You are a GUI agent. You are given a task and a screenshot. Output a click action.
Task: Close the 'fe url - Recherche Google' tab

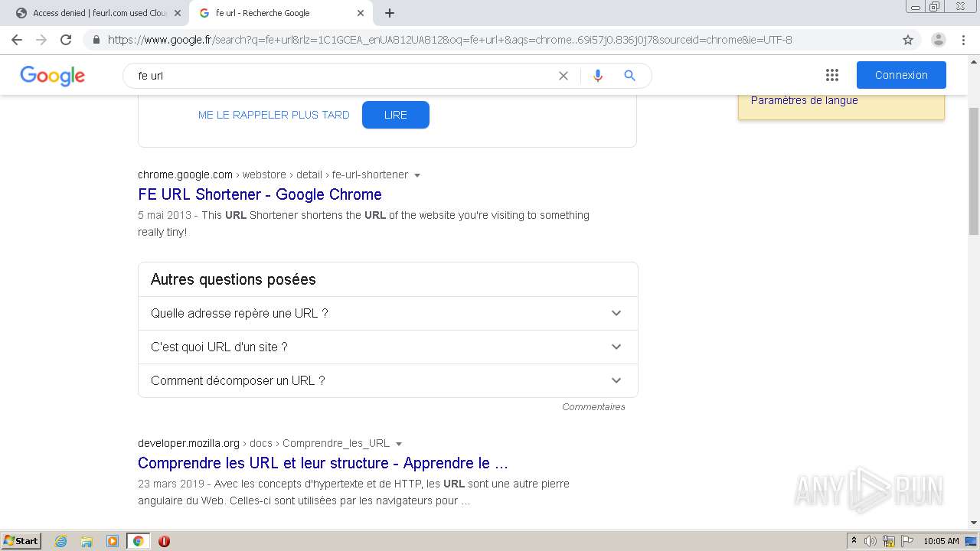[361, 13]
